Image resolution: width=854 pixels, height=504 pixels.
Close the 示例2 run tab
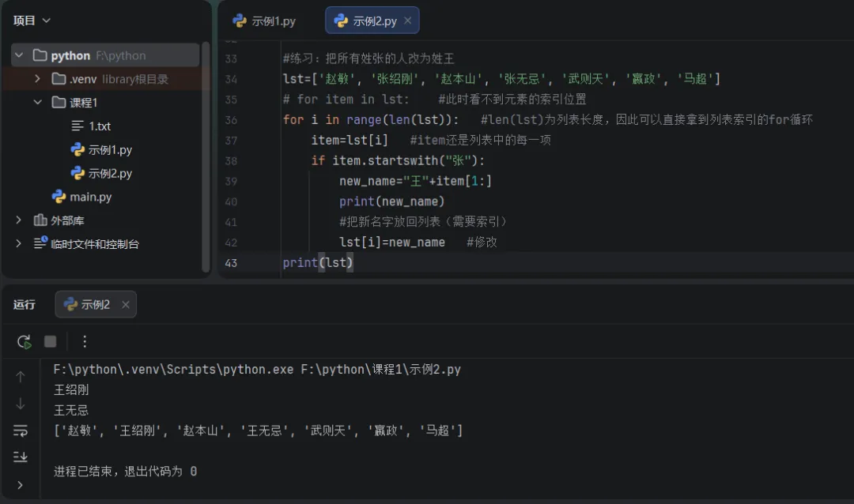click(x=125, y=304)
